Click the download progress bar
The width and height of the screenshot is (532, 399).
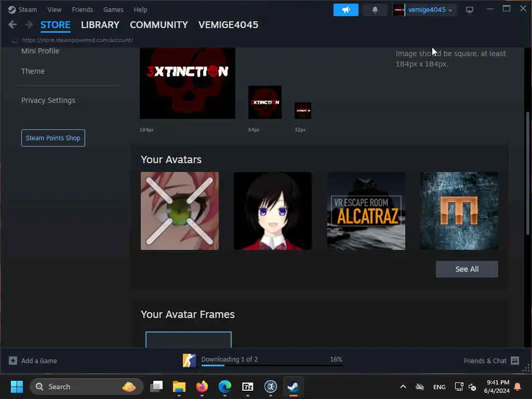(272, 365)
